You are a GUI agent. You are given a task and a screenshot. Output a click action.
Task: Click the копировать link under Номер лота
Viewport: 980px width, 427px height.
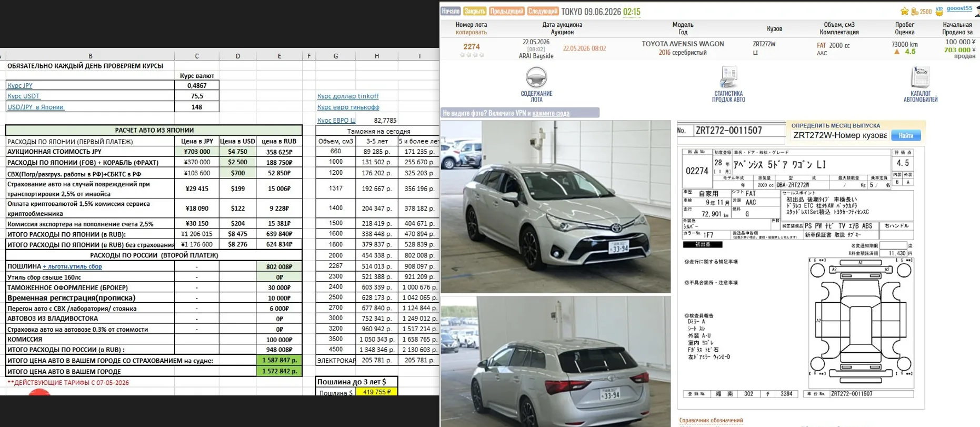click(471, 33)
